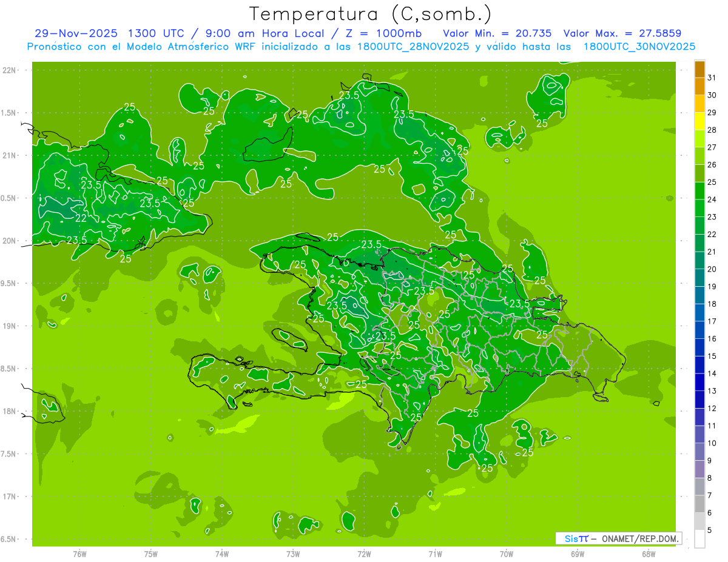This screenshot has width=728, height=562.
Task: Click the '70W' longitude axis label
Action: click(506, 554)
